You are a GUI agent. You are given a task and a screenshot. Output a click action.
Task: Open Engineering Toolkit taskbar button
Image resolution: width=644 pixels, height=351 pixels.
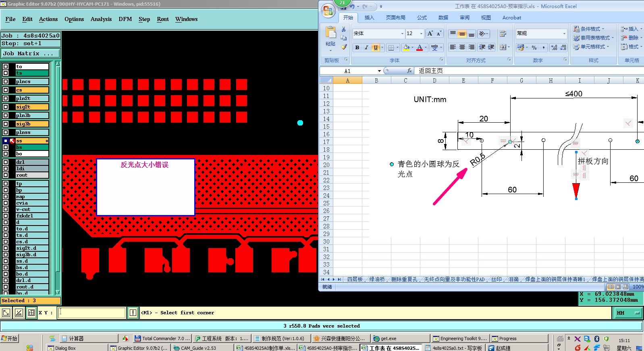point(459,338)
